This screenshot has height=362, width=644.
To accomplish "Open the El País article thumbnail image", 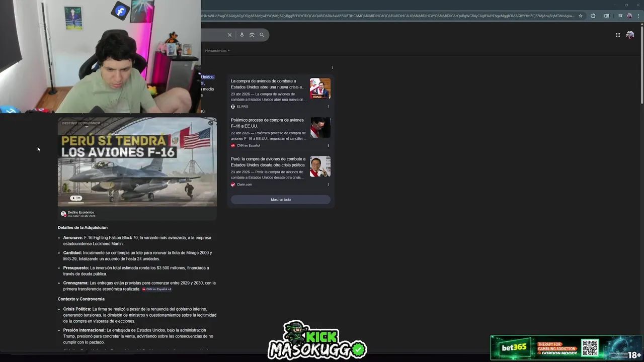I will [x=320, y=88].
